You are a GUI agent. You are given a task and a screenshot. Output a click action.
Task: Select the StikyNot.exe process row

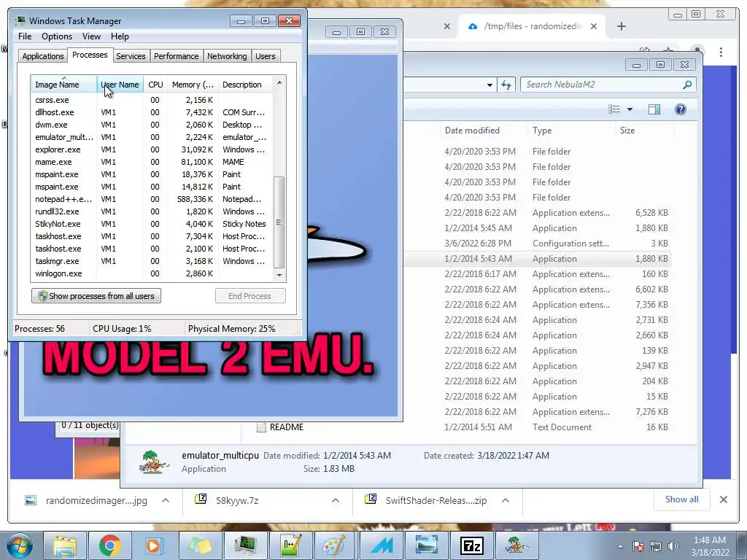point(152,224)
